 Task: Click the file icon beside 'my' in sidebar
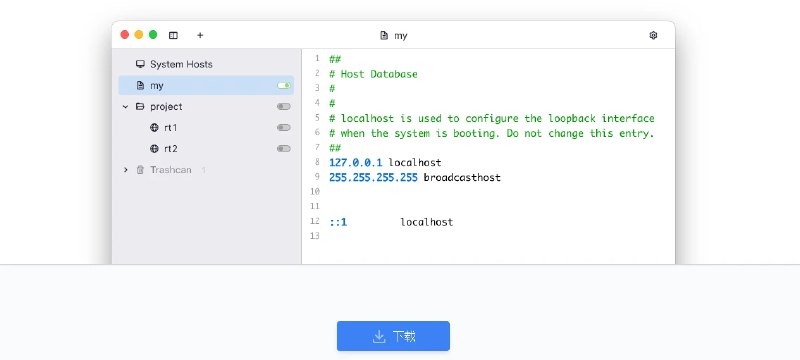point(140,86)
